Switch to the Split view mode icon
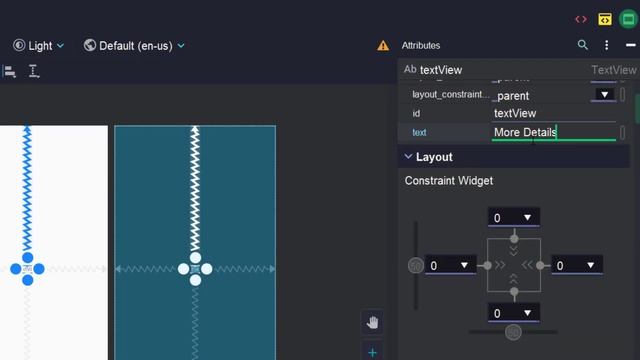640x360 pixels. pyautogui.click(x=605, y=19)
